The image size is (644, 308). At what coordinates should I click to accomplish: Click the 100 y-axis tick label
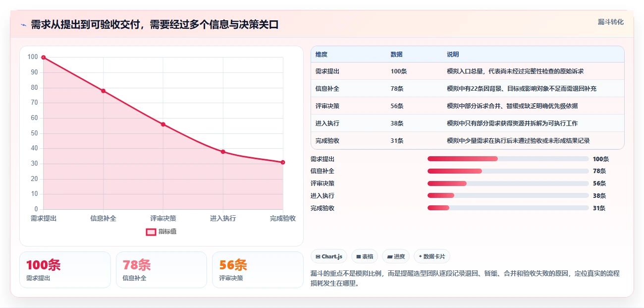click(33, 57)
